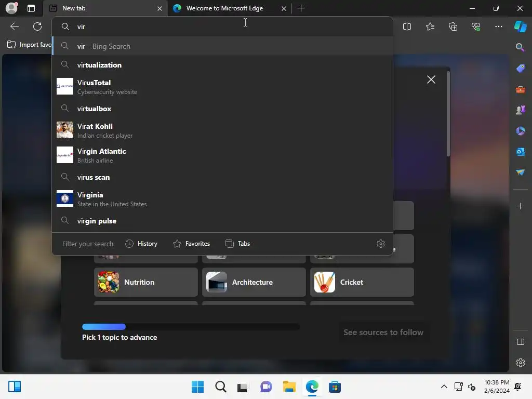This screenshot has height=399, width=532.
Task: Open the taskbar clock and date
Action: click(x=497, y=387)
